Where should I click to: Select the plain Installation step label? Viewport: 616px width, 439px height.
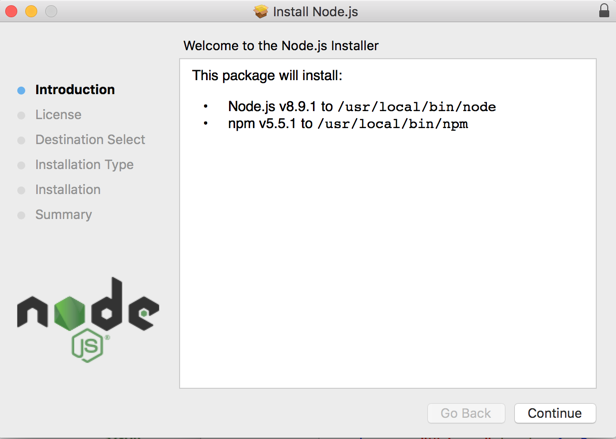[x=68, y=190]
